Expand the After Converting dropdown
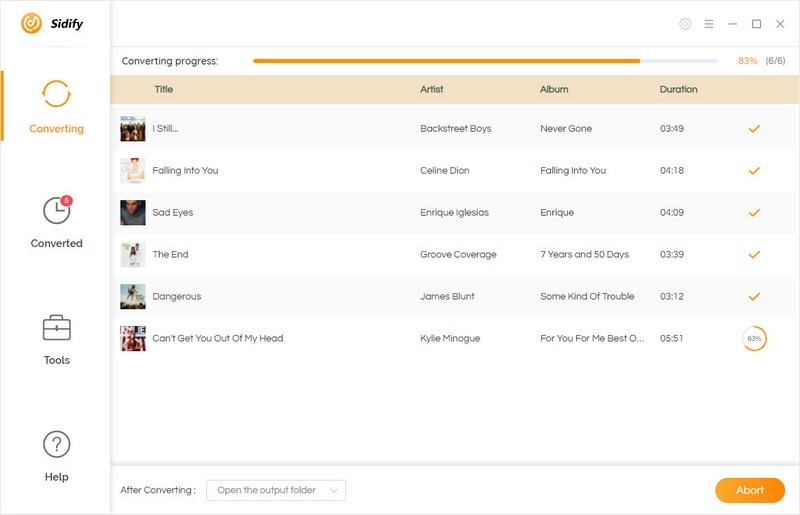 point(276,490)
